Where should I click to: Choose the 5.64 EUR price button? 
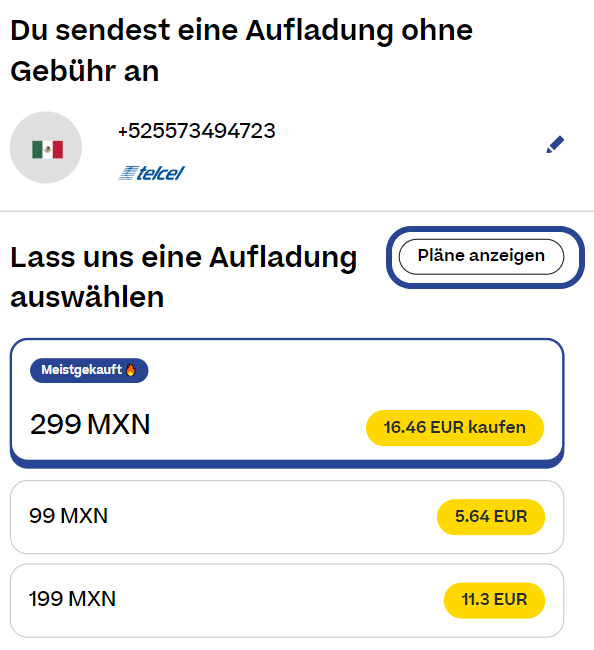point(491,517)
